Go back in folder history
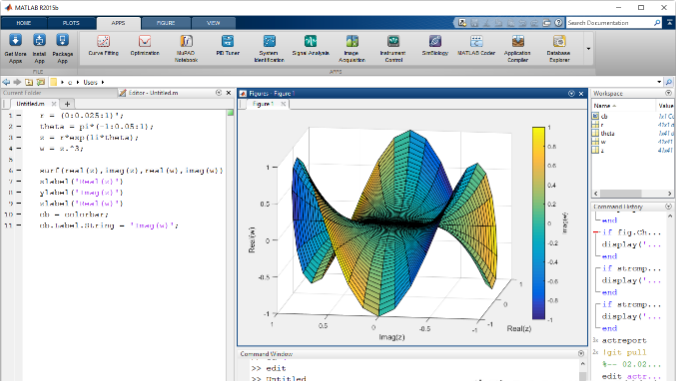This screenshot has width=678, height=381. click(6, 82)
